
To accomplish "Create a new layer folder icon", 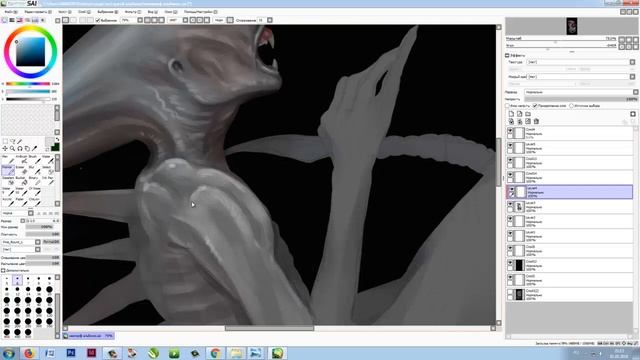I will point(528,114).
